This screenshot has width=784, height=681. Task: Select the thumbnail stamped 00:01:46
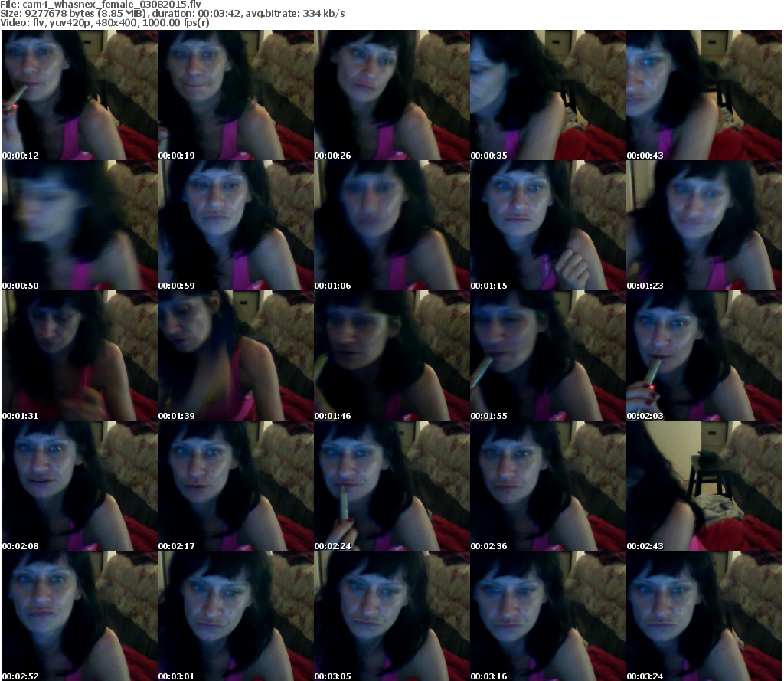coord(391,355)
